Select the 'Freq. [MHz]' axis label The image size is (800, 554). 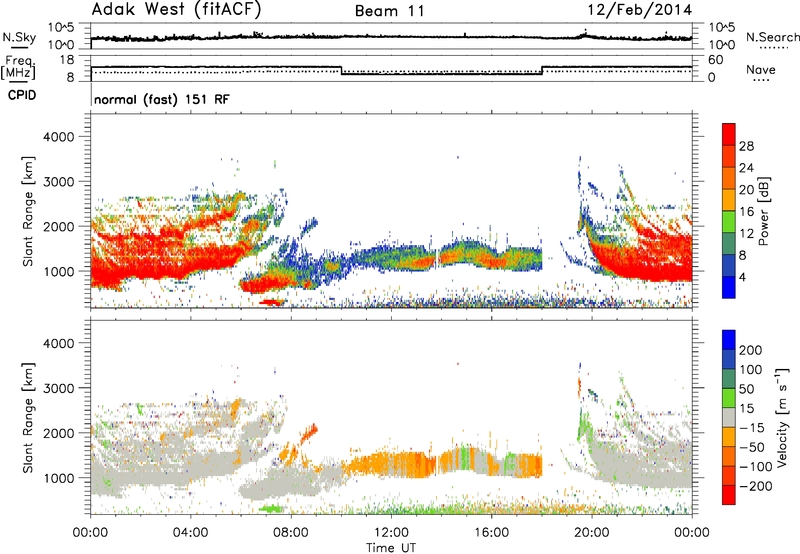tap(19, 68)
